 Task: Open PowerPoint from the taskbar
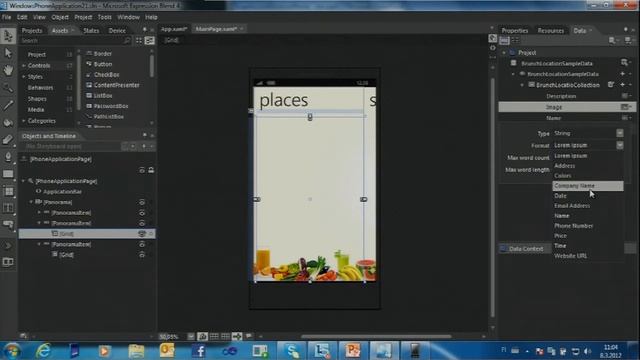point(353,351)
